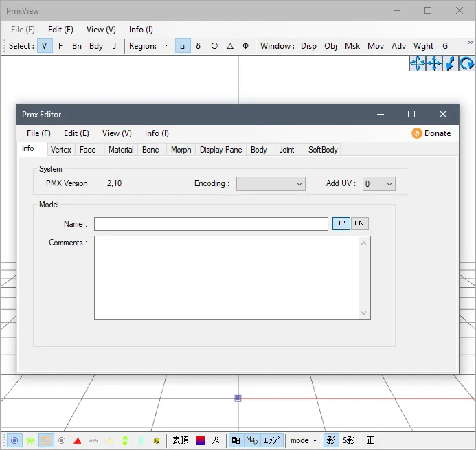Click the rotate view icon at top right
Screen dimensions: 476x450
pos(466,63)
